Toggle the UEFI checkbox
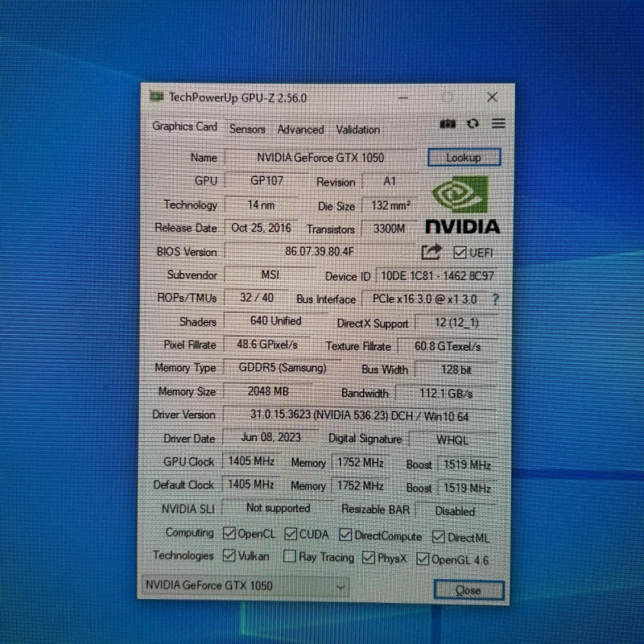644x644 pixels. point(460,252)
